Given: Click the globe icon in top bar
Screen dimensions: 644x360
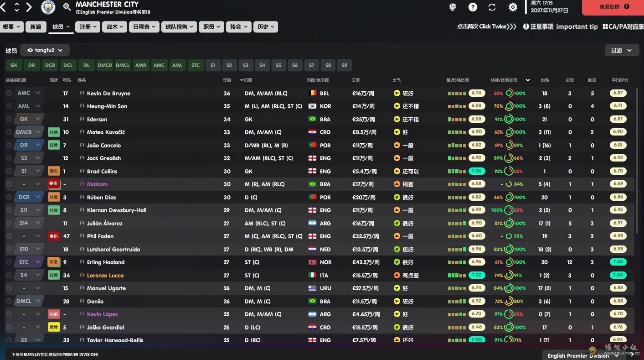Looking at the screenshot, I should [x=453, y=7].
